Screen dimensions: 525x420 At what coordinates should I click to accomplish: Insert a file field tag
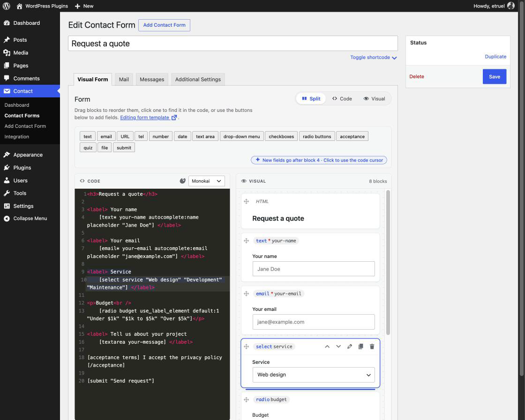(x=105, y=147)
